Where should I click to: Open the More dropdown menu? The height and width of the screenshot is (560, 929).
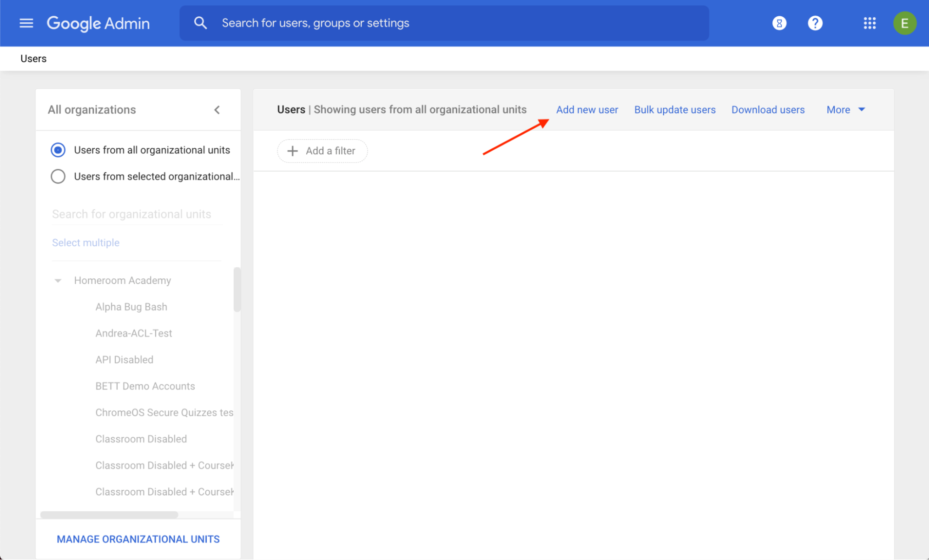point(846,110)
